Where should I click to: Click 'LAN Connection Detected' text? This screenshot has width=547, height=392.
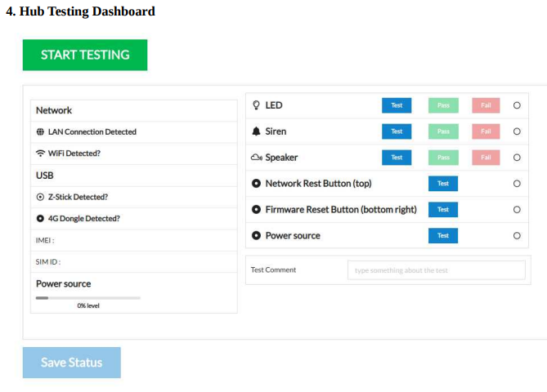point(92,131)
